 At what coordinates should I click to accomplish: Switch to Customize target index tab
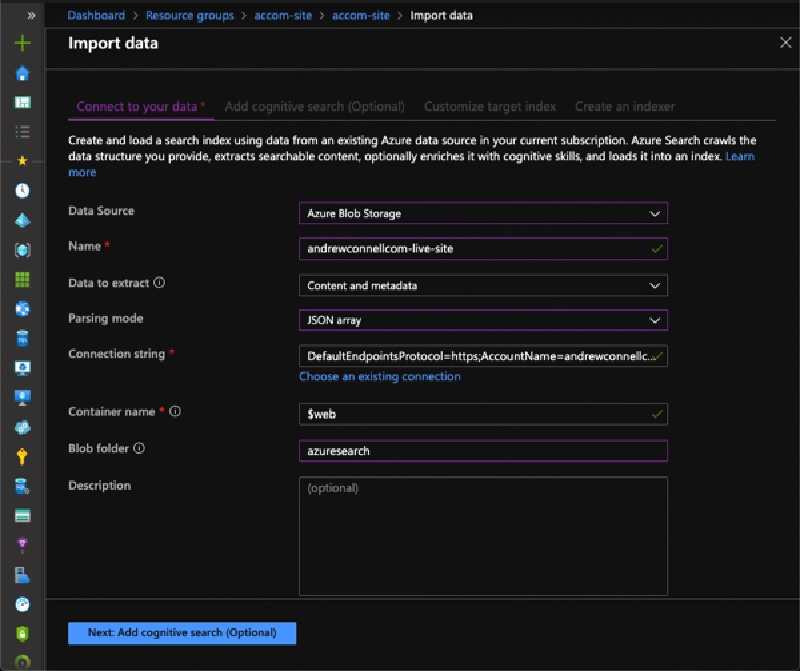coord(490,106)
